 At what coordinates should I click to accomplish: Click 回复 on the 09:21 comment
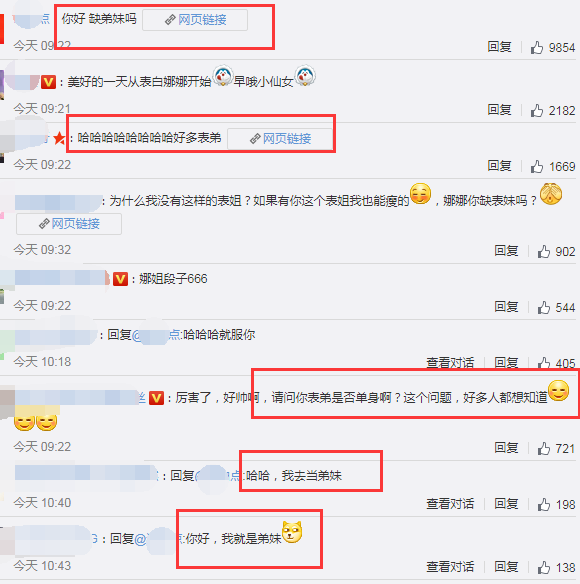click(499, 110)
